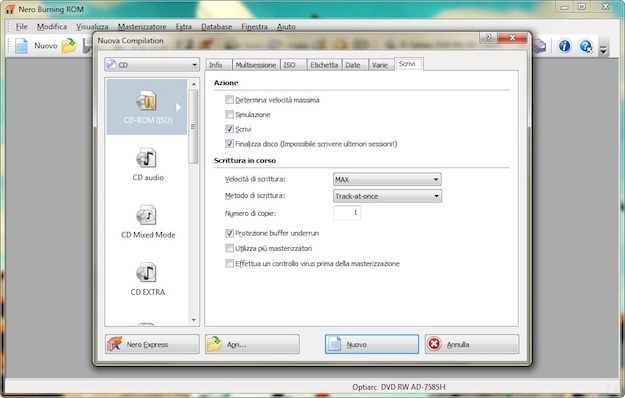Open Metodo di scrittura Track-at-once dropdown
The image size is (625, 398).
[x=387, y=196]
